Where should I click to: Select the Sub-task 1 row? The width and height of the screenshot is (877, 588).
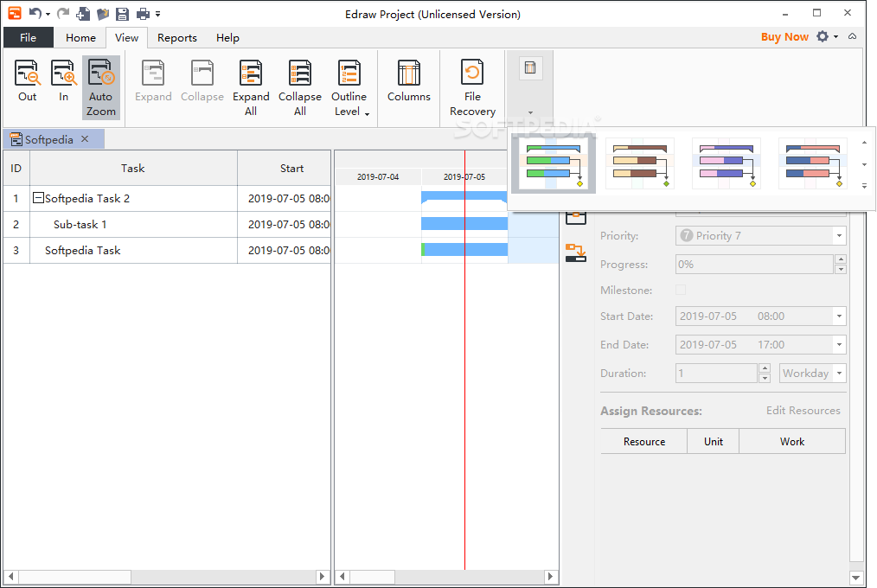tap(167, 224)
